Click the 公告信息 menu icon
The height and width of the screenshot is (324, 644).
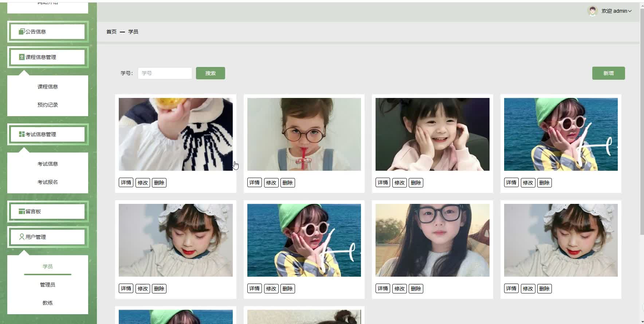[x=22, y=32]
